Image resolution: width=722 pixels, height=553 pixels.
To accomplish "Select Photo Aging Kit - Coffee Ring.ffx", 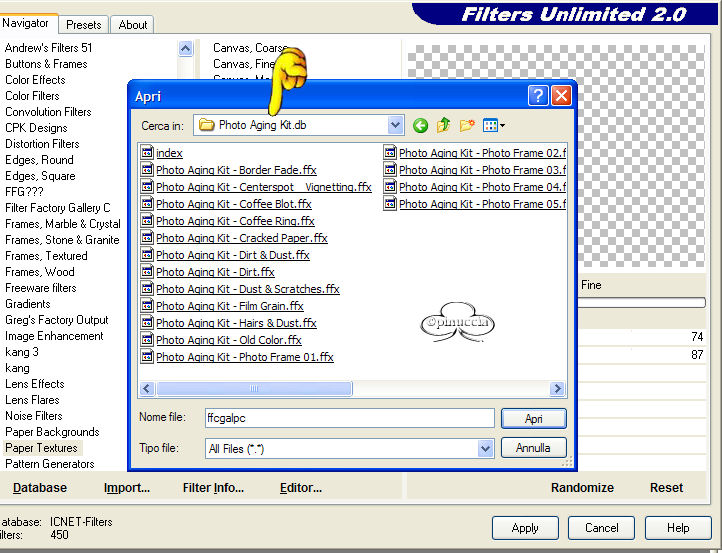I will (x=235, y=221).
